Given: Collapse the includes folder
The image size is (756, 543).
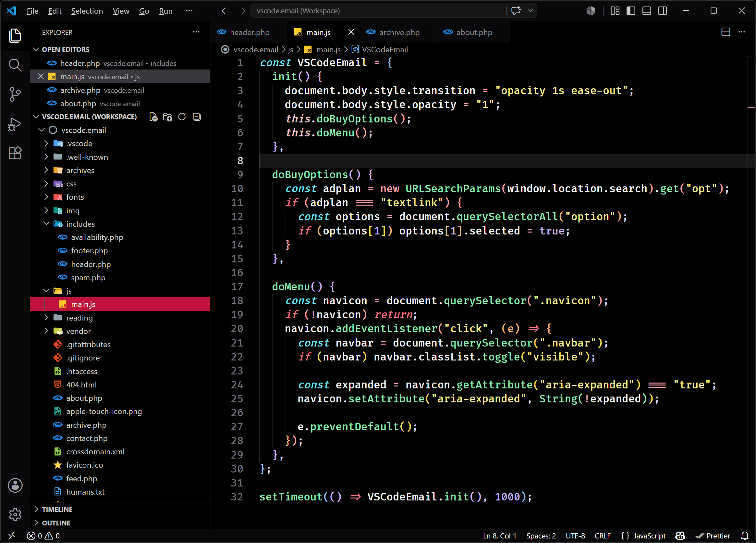Looking at the screenshot, I should pyautogui.click(x=46, y=224).
